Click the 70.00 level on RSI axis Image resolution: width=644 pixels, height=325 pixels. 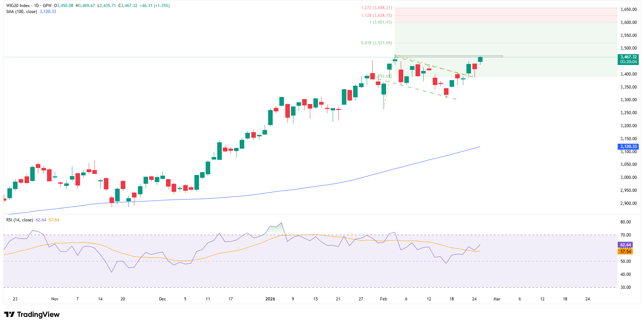pos(625,235)
